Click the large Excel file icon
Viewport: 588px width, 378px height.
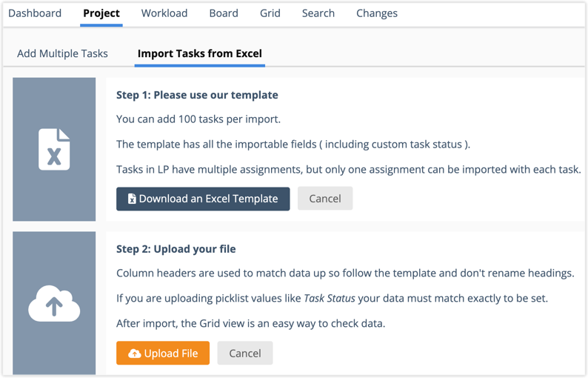coord(54,149)
